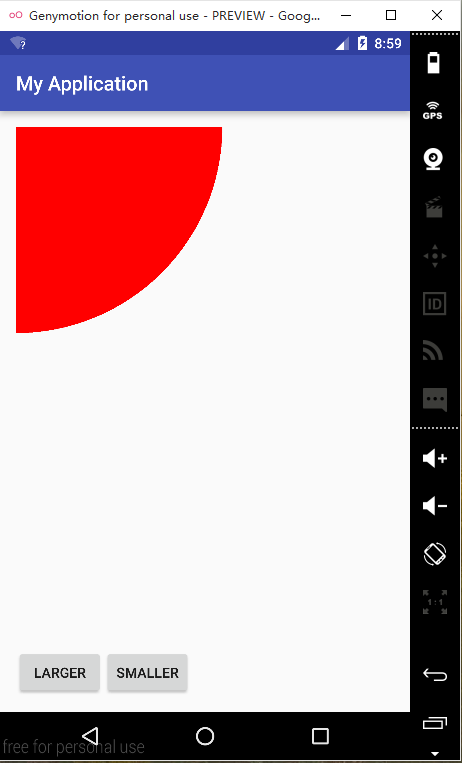Open the battery widget in Genymotion sidebar

point(434,63)
